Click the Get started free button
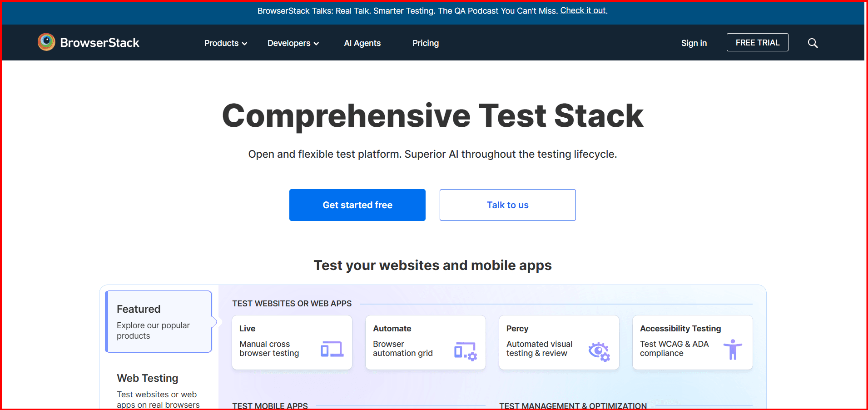This screenshot has width=868, height=410. (x=357, y=205)
